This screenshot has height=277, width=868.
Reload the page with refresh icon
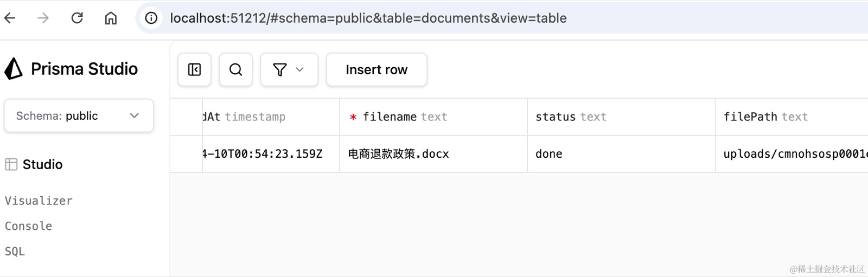pyautogui.click(x=77, y=18)
